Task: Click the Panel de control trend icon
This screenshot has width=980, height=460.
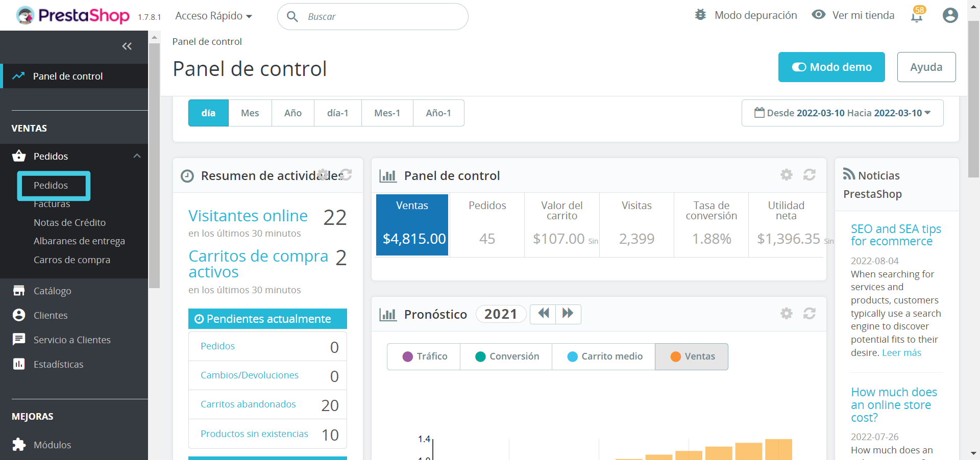Action: point(18,76)
